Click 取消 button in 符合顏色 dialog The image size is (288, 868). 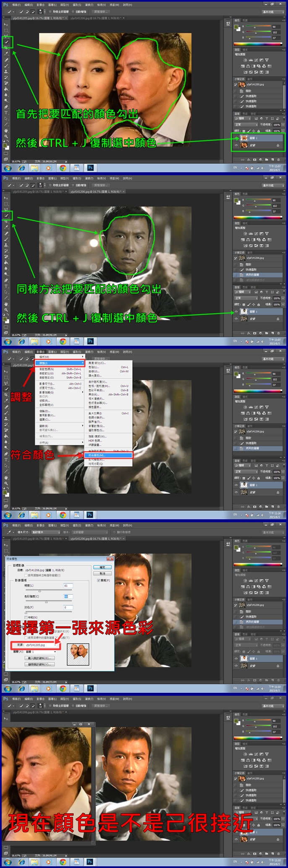(102, 573)
